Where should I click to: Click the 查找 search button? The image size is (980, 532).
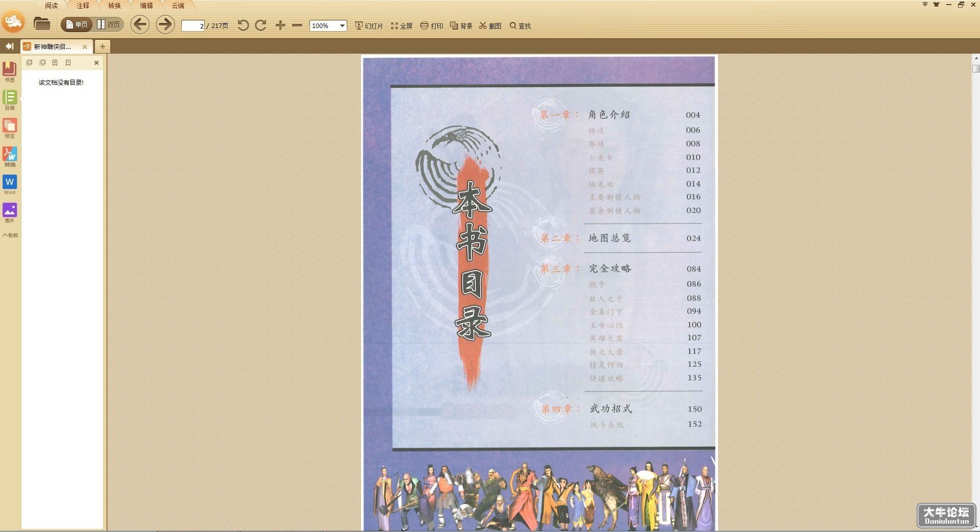tap(520, 26)
